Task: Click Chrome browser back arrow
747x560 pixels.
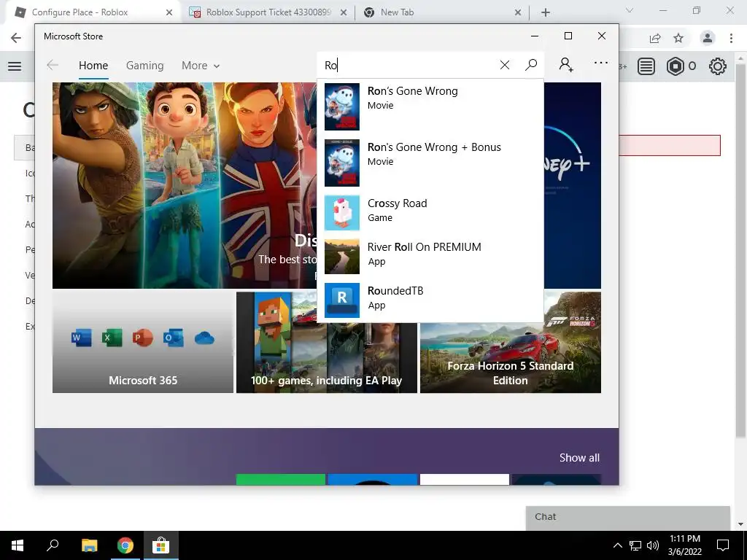Action: tap(16, 38)
